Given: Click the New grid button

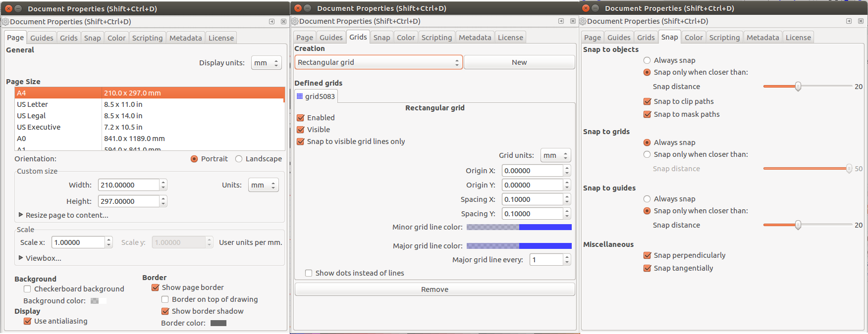Looking at the screenshot, I should (x=519, y=62).
